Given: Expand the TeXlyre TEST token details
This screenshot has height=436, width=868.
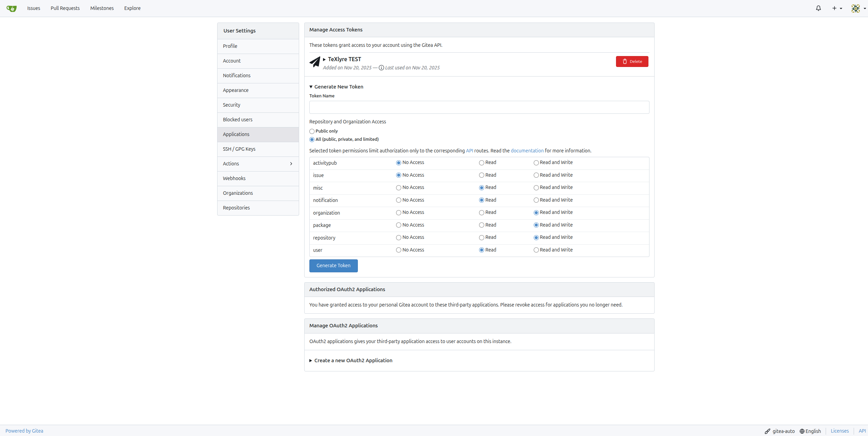Looking at the screenshot, I should [x=324, y=59].
